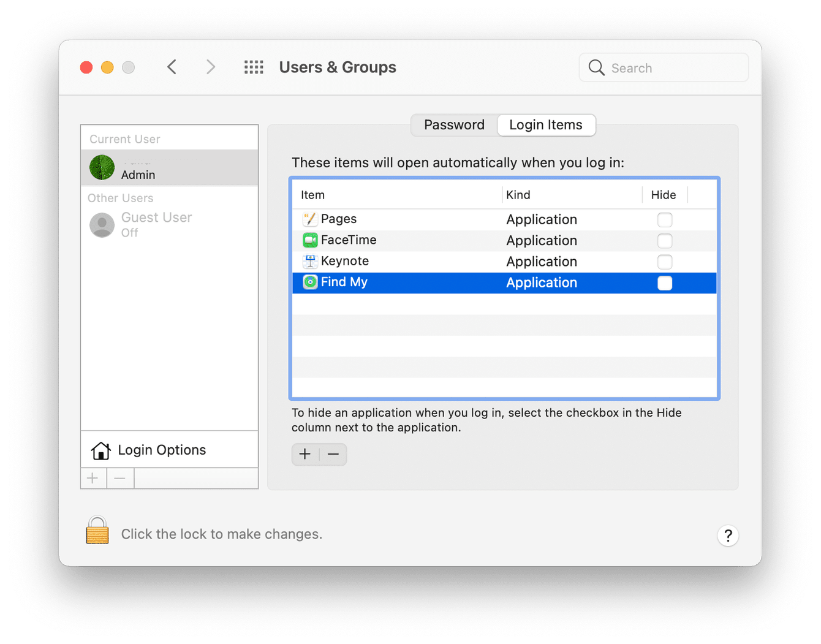Go back with the left chevron
Viewport: 821px width, 644px height.
pos(172,67)
